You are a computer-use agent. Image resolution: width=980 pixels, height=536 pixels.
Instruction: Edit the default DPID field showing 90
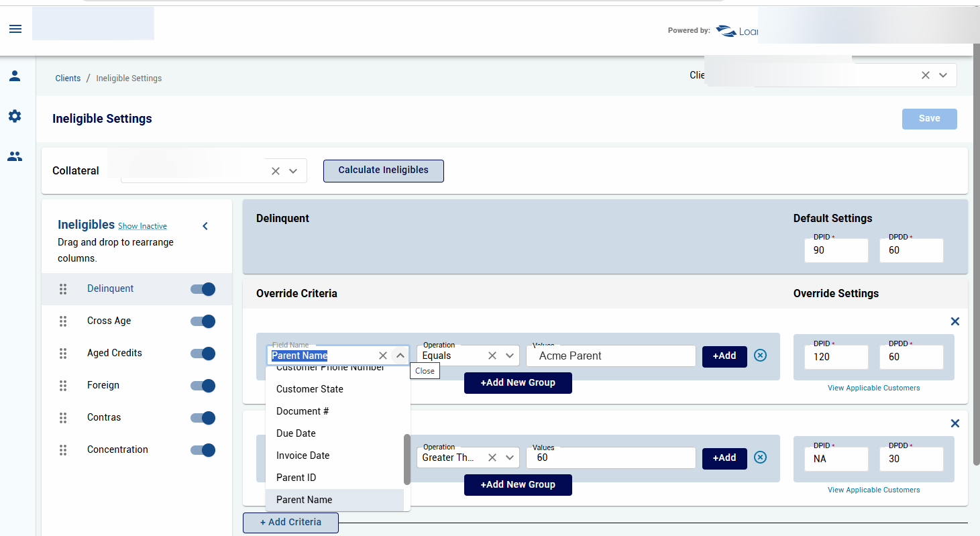click(x=836, y=250)
